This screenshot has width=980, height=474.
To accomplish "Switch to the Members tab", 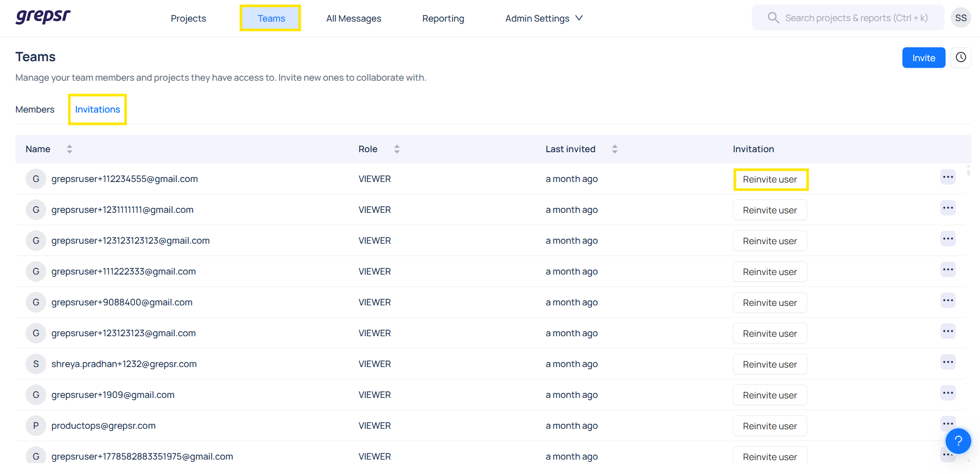I will pos(35,110).
